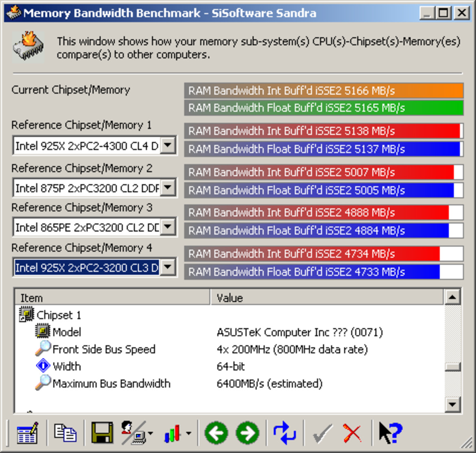Click the blue Float Buff'd iSSE2 5005 MB/s bar
Image resolution: width=476 pixels, height=453 pixels.
323,190
